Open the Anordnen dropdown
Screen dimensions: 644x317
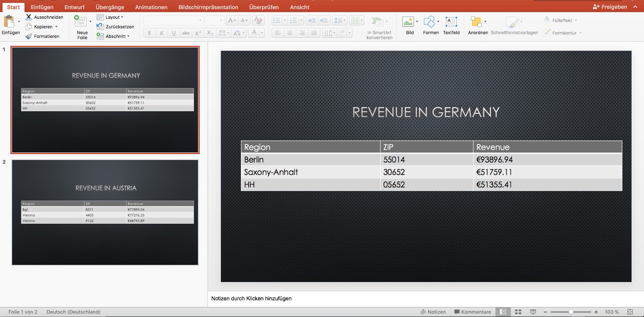coord(478,25)
